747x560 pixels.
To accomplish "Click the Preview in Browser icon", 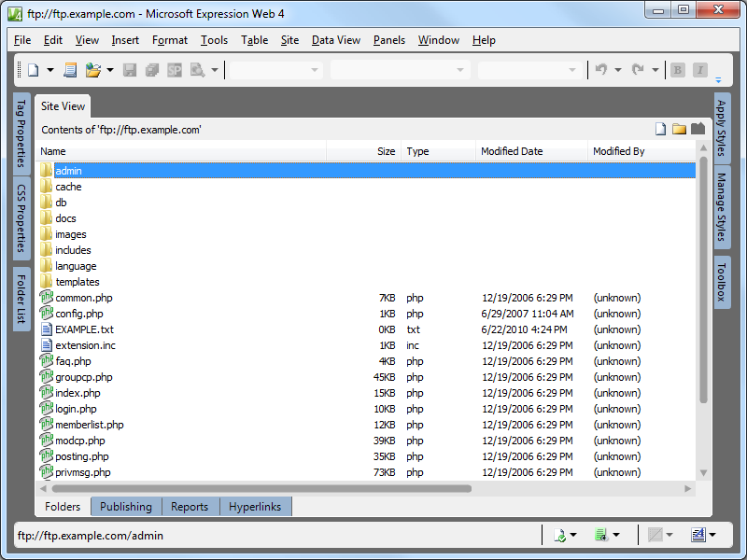I will (197, 70).
